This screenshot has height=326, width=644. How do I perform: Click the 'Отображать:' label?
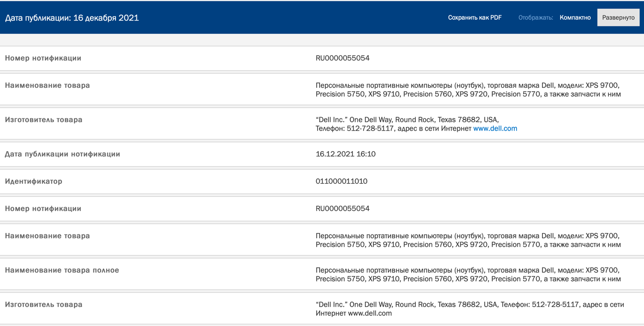(x=536, y=17)
